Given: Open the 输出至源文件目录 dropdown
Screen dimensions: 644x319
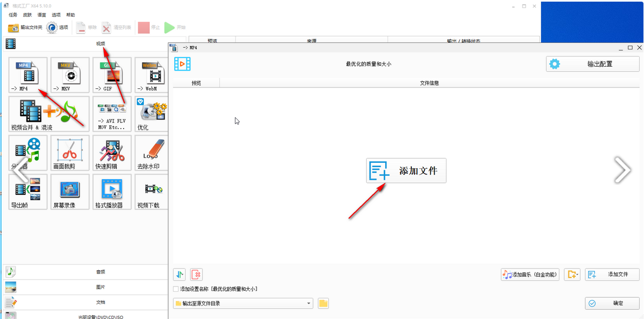Looking at the screenshot, I should click(243, 303).
